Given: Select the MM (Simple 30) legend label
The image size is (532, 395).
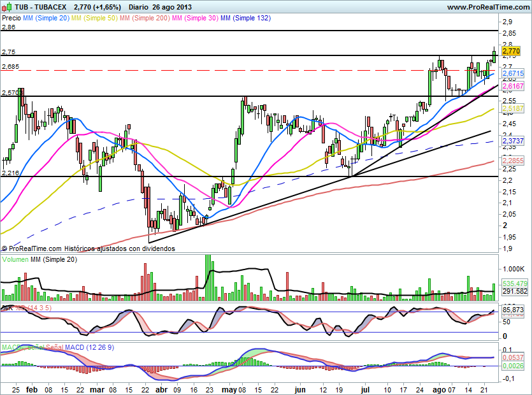Looking at the screenshot, I should pos(194,18).
